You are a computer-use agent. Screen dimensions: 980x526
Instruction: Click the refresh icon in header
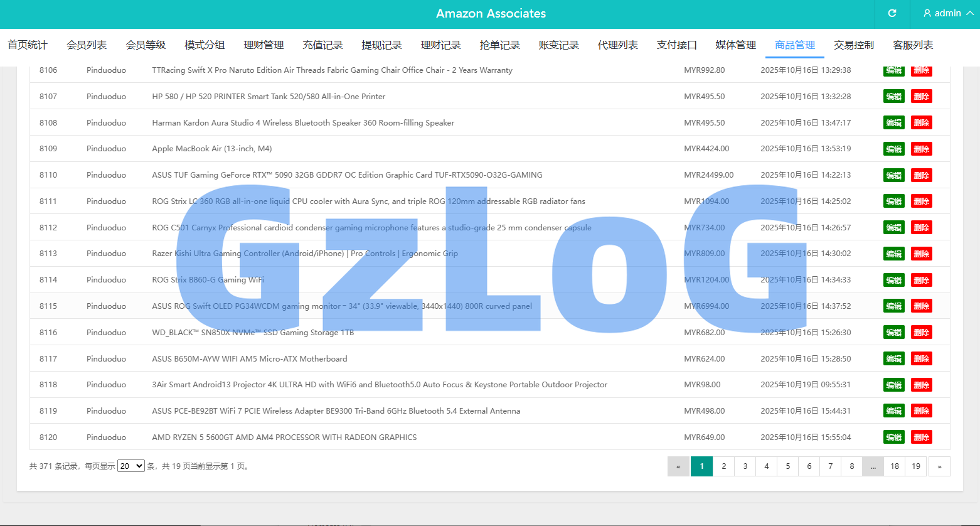[892, 13]
